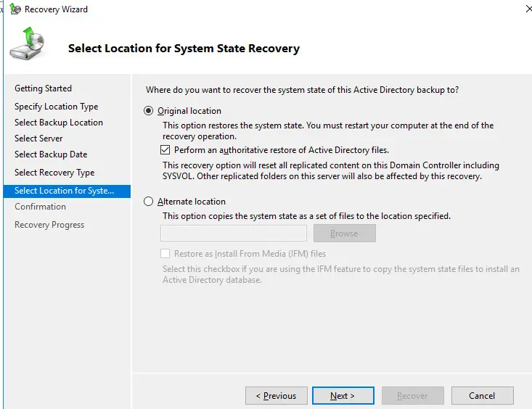Go to the Select Backup Location step
Image resolution: width=532 pixels, height=409 pixels.
[59, 123]
